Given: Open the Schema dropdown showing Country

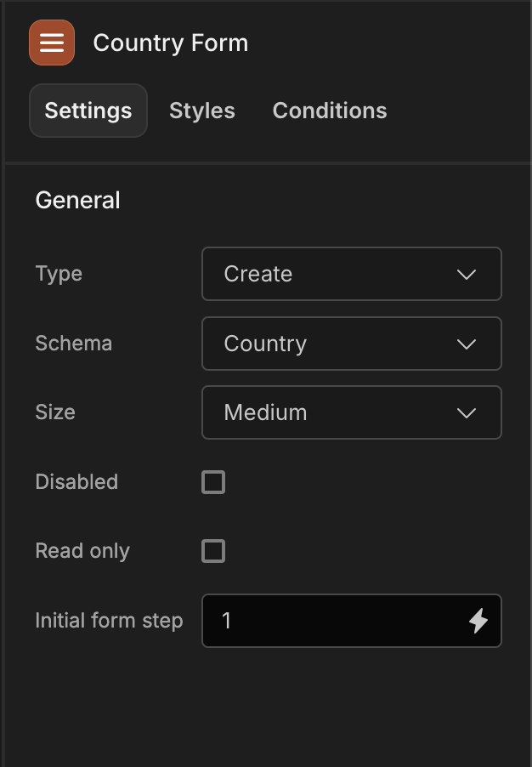Looking at the screenshot, I should click(352, 344).
